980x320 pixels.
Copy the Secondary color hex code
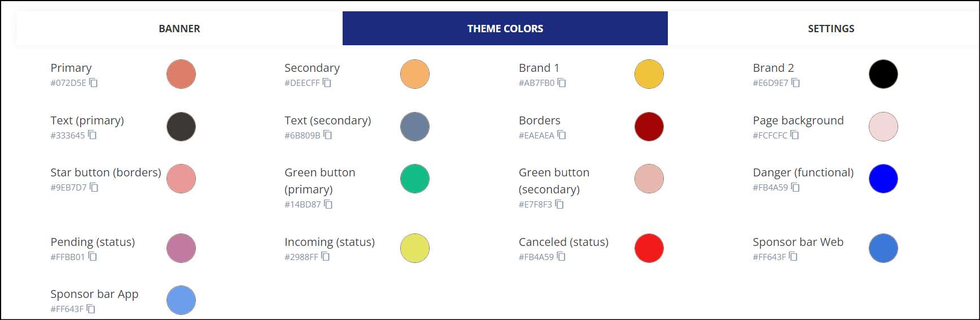[327, 83]
